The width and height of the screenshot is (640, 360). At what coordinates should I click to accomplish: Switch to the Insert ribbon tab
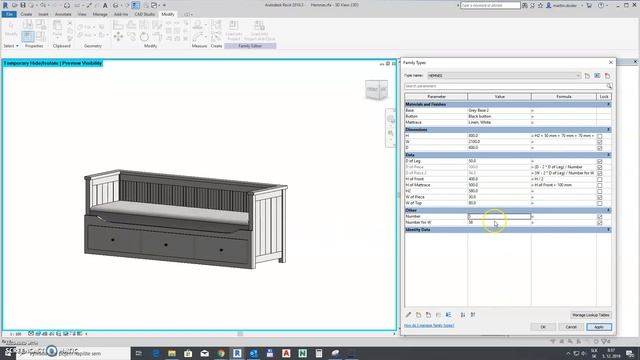tap(43, 14)
